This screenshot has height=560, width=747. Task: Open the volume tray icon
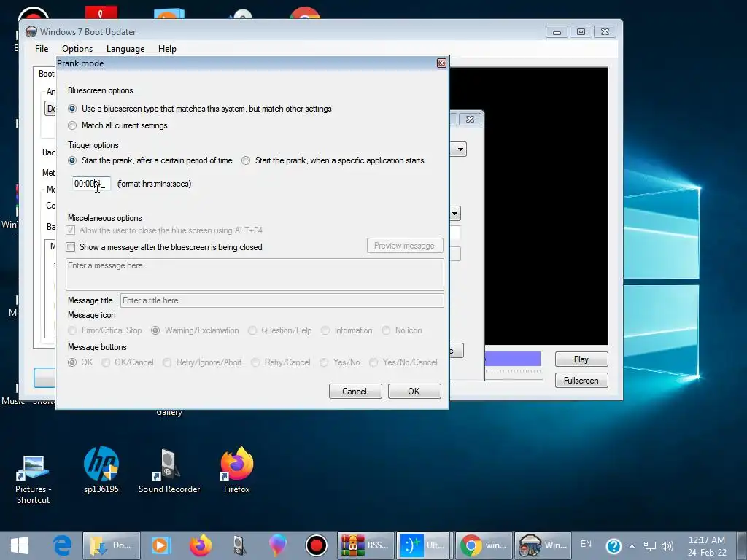pyautogui.click(x=667, y=546)
